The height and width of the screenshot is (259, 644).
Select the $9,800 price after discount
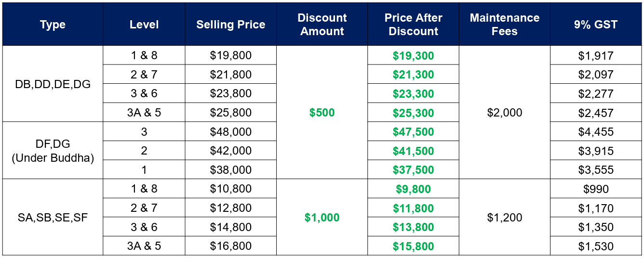413,189
